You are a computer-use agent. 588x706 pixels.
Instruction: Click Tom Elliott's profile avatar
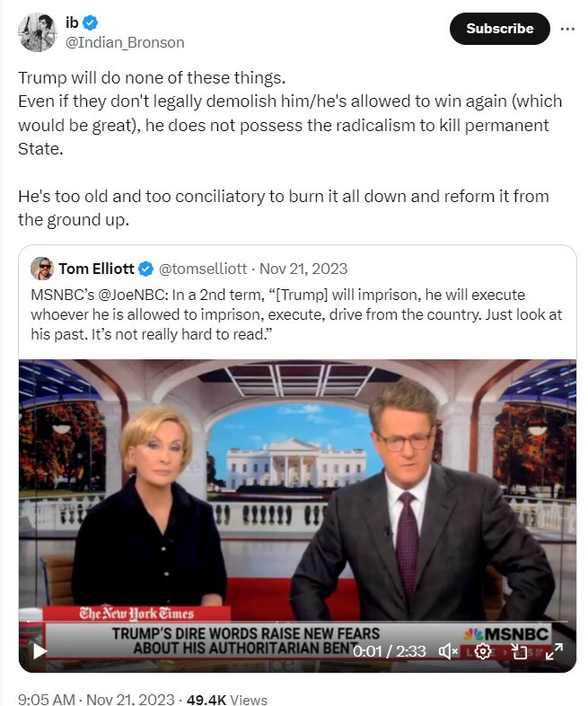[x=42, y=269]
